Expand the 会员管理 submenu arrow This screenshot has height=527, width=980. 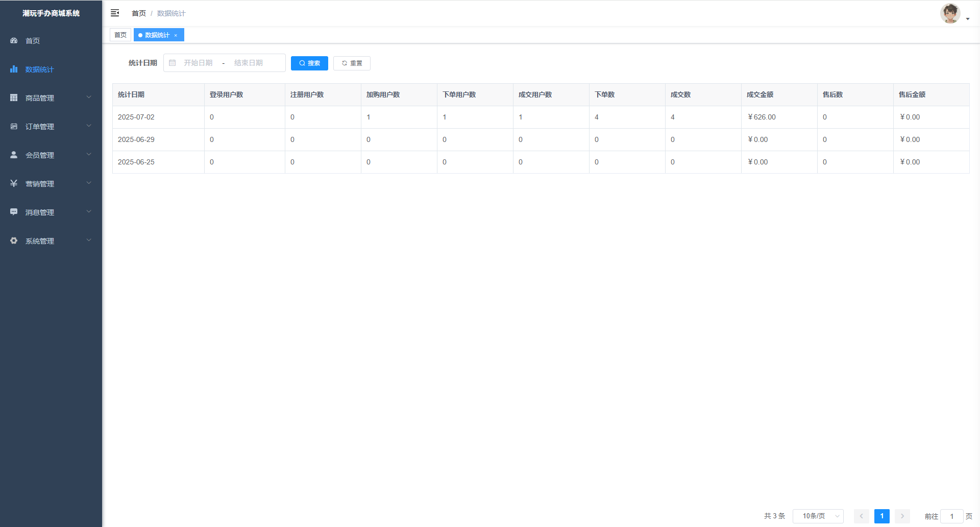click(x=89, y=154)
